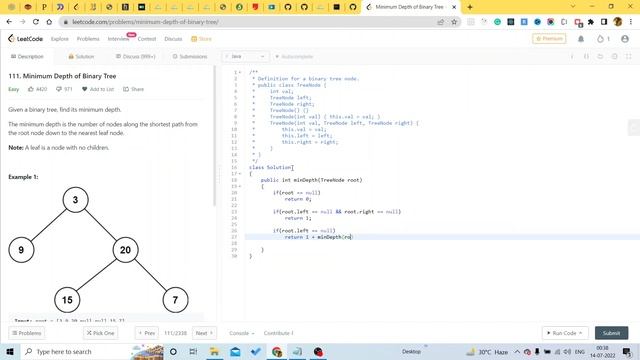Click the description panel scrollbar
The image size is (640, 360).
(214, 137)
